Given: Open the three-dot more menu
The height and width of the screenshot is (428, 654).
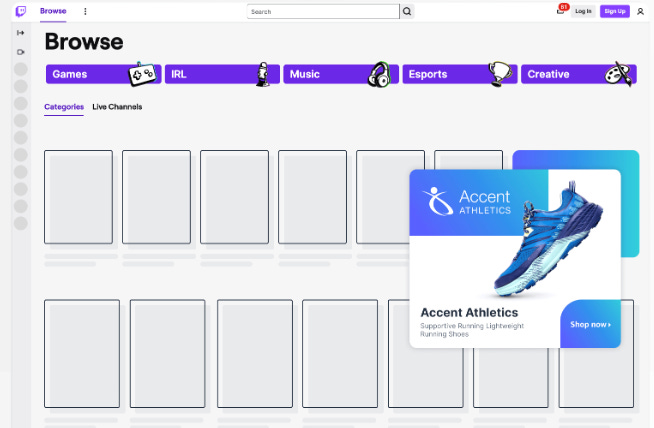Looking at the screenshot, I should pos(85,11).
